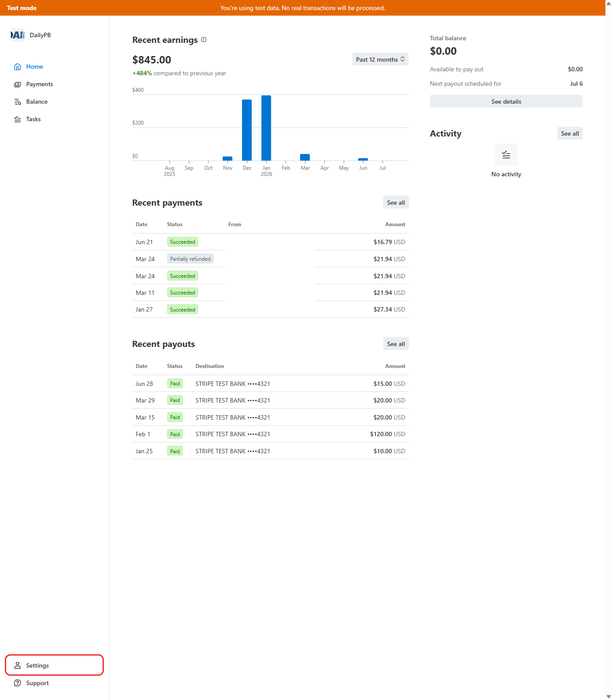The image size is (612, 700).
Task: Click the December earnings bar
Action: coord(247,130)
